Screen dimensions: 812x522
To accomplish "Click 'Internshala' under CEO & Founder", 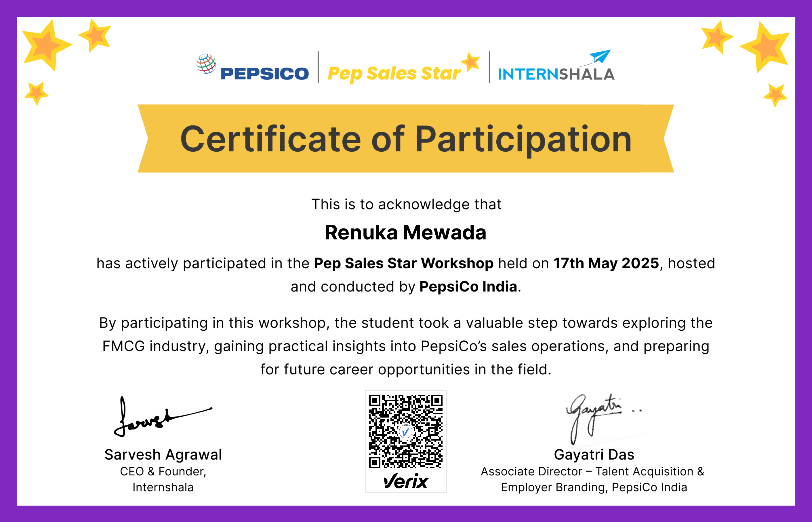I will click(163, 487).
